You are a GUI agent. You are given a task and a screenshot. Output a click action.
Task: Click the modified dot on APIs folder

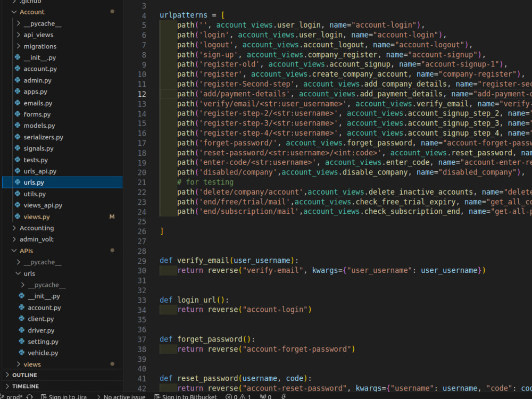coord(112,251)
